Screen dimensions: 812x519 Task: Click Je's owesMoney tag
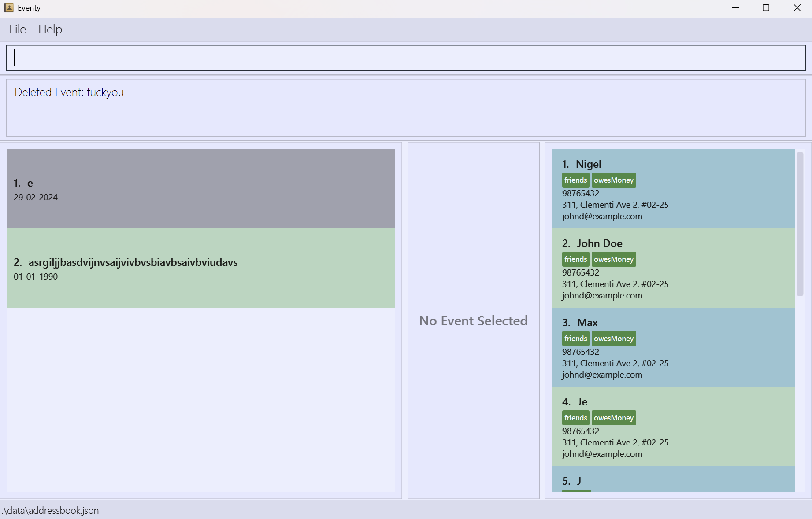click(614, 418)
